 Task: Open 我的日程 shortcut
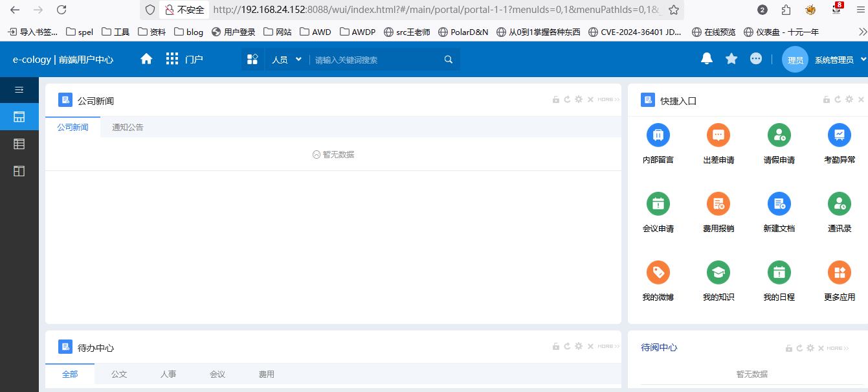779,281
